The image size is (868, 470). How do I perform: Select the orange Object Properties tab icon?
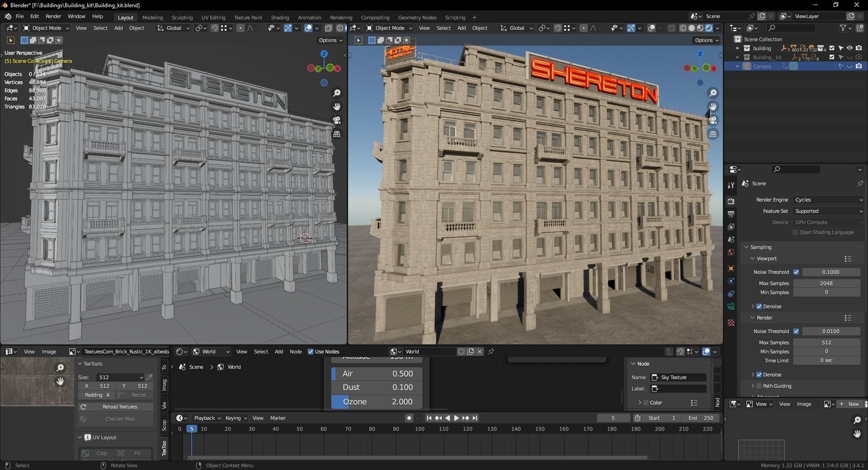pyautogui.click(x=731, y=268)
